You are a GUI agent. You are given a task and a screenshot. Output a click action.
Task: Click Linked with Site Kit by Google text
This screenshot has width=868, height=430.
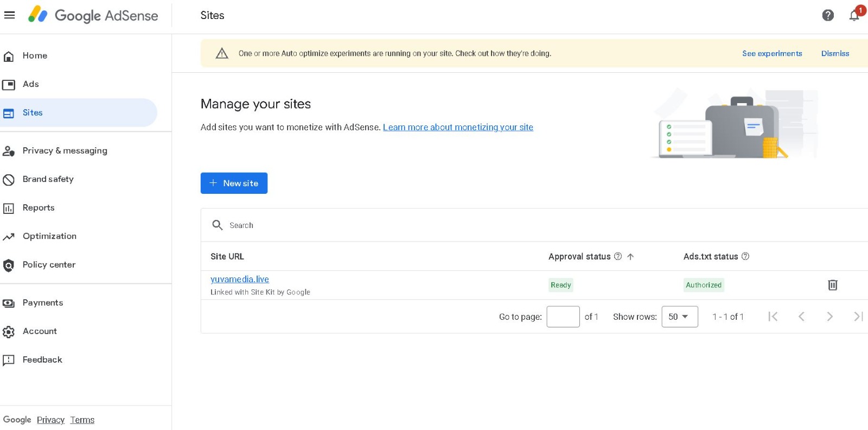pos(260,292)
